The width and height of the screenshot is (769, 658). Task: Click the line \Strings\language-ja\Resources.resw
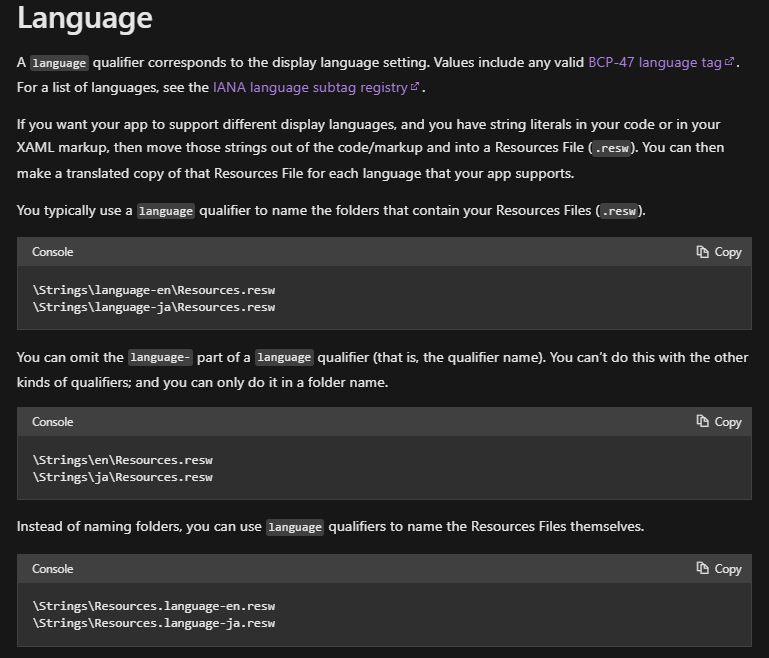154,307
